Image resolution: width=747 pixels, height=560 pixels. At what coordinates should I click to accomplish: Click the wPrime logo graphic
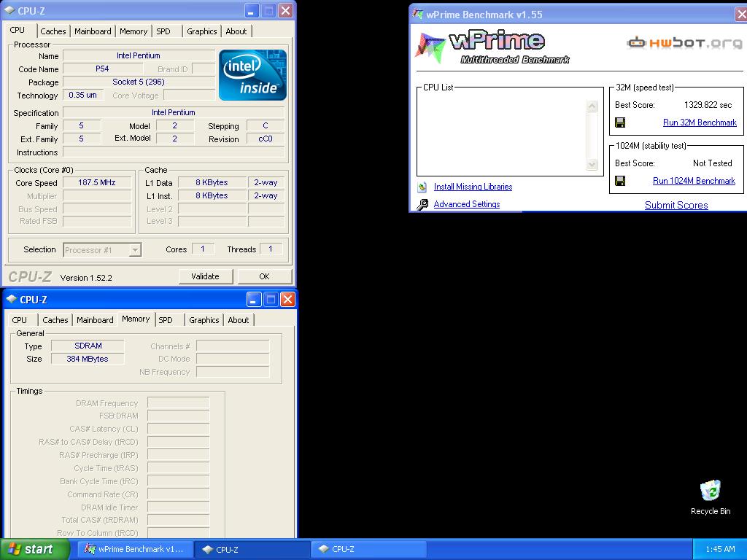point(492,47)
